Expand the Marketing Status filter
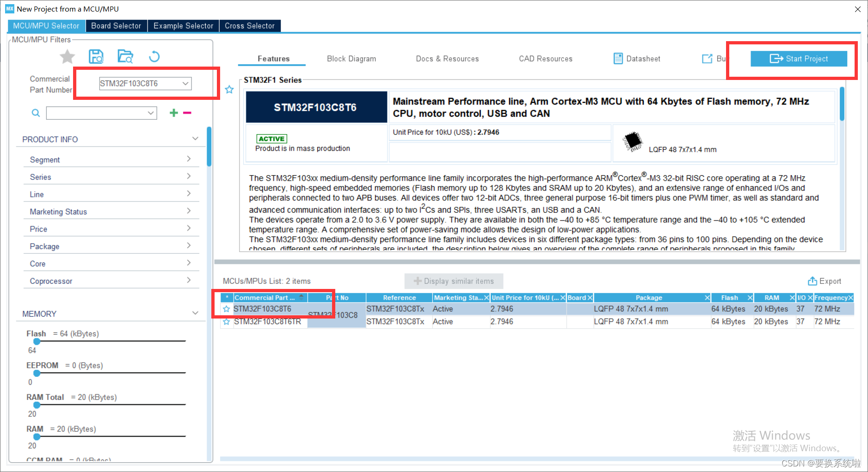The image size is (868, 472). pos(111,212)
